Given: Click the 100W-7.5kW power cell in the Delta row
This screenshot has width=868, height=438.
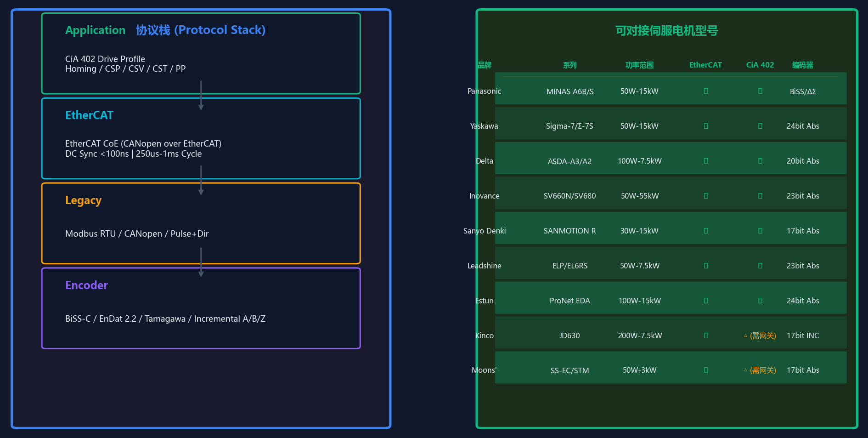Looking at the screenshot, I should tap(640, 161).
